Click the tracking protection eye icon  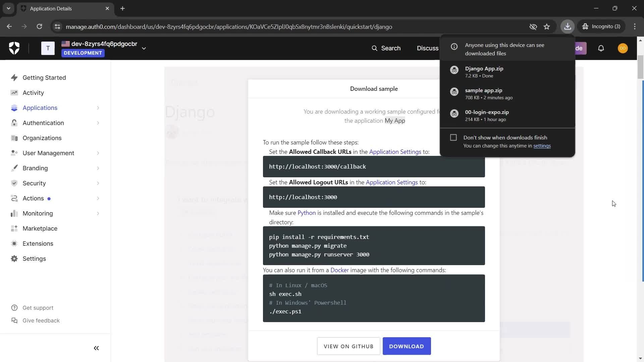[533, 26]
